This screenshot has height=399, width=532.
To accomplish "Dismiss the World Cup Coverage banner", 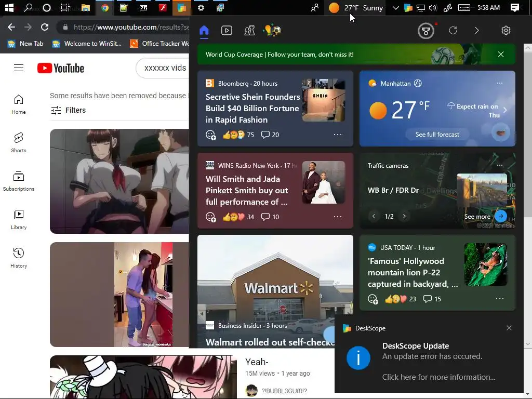I will point(500,54).
